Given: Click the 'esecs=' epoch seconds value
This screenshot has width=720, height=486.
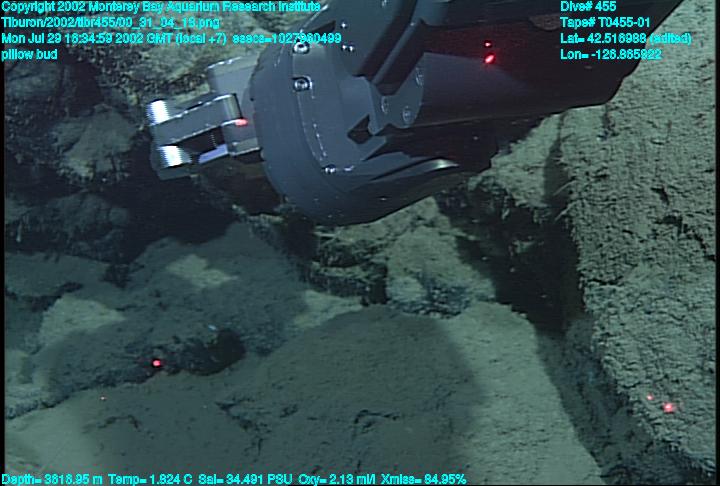Looking at the screenshot, I should pos(287,38).
